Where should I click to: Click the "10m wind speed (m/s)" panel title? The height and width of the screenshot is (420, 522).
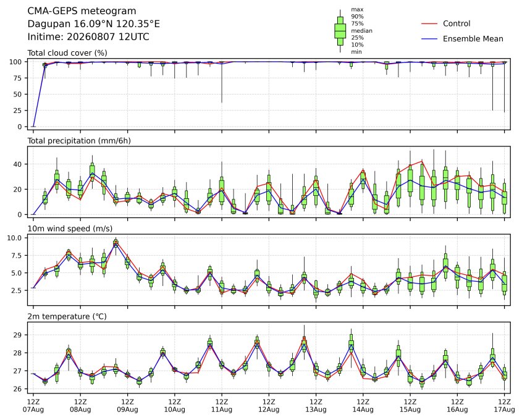70,229
